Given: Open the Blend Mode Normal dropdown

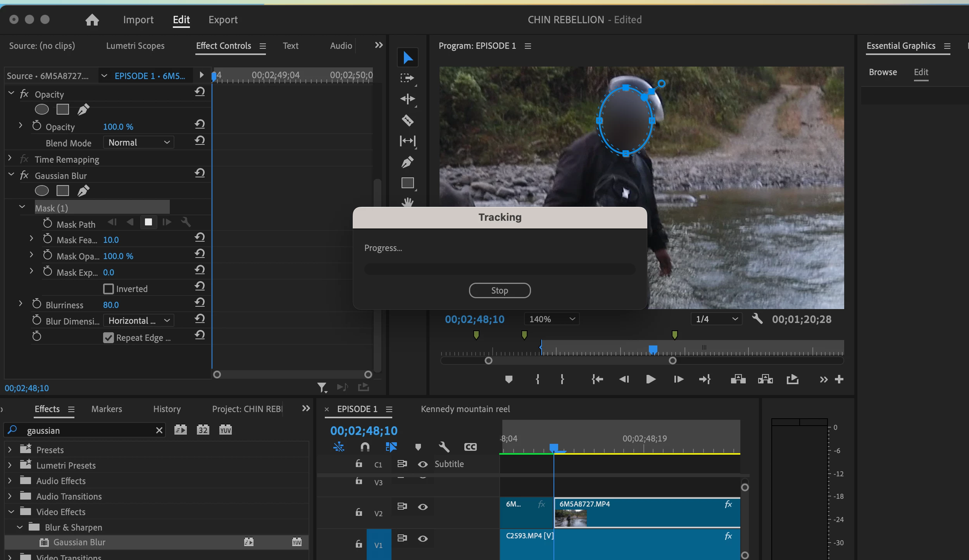Looking at the screenshot, I should click(x=139, y=143).
